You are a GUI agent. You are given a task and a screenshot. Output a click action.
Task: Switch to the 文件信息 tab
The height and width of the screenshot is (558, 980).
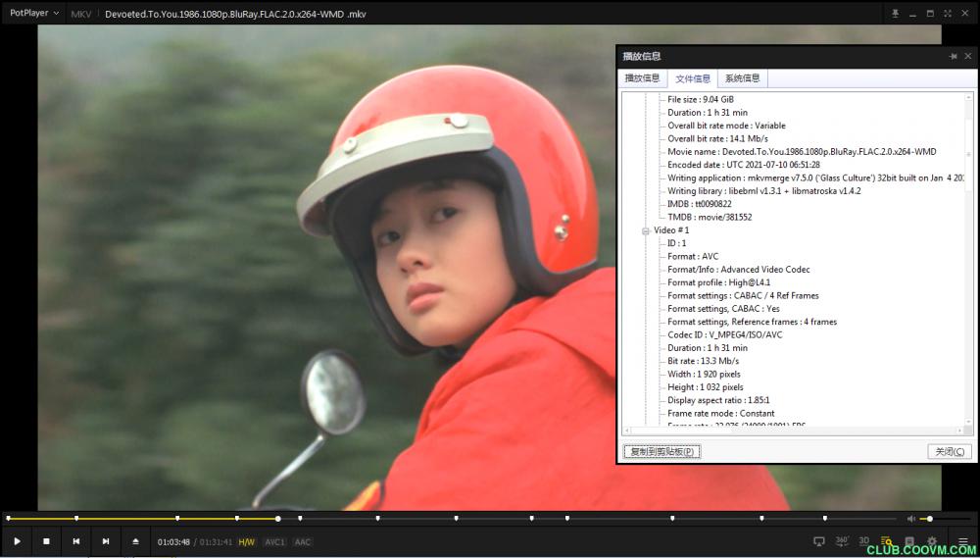[693, 78]
